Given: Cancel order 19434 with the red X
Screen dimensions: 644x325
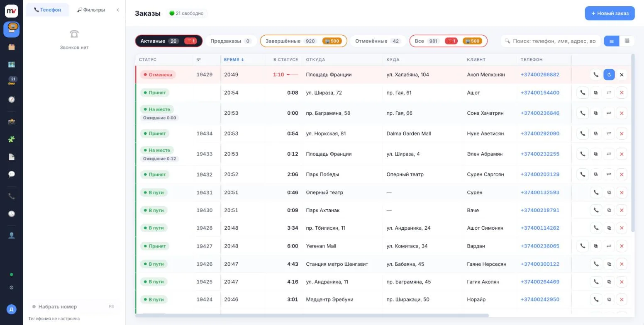Looking at the screenshot, I should (x=622, y=133).
